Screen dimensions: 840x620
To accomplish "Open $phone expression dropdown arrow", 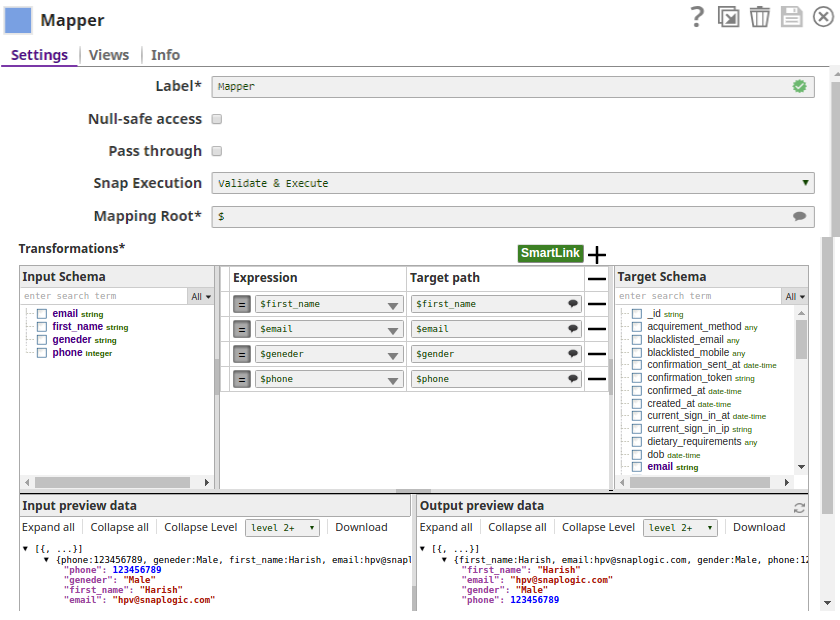I will pyautogui.click(x=393, y=380).
